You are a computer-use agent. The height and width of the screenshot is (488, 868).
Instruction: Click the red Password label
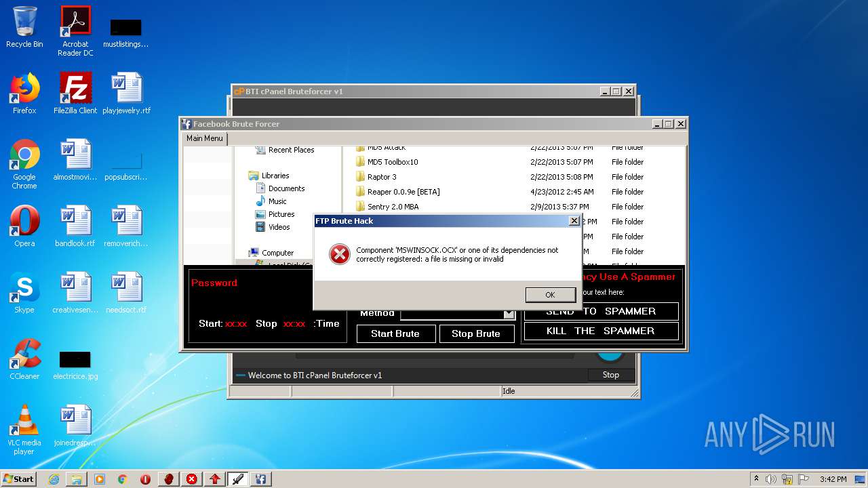pyautogui.click(x=214, y=283)
